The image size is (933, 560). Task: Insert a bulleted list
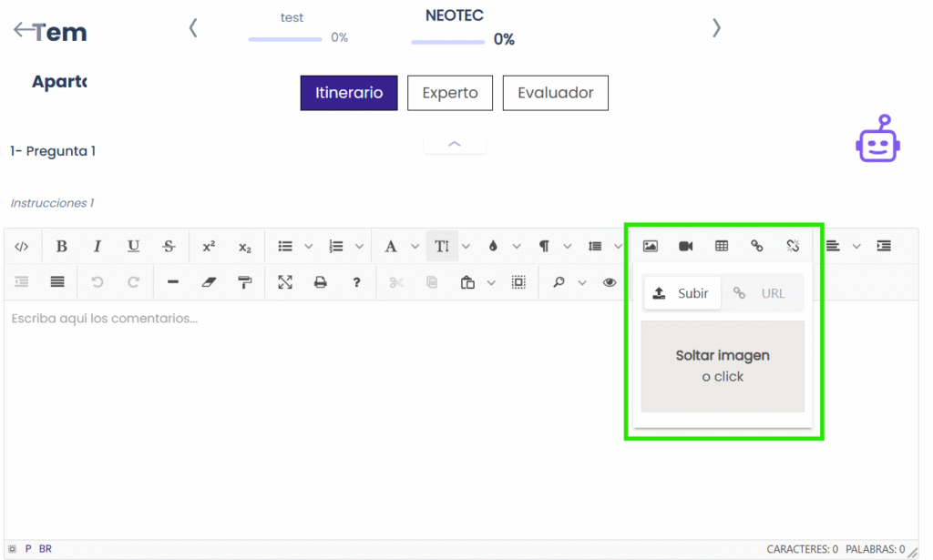[x=285, y=246]
